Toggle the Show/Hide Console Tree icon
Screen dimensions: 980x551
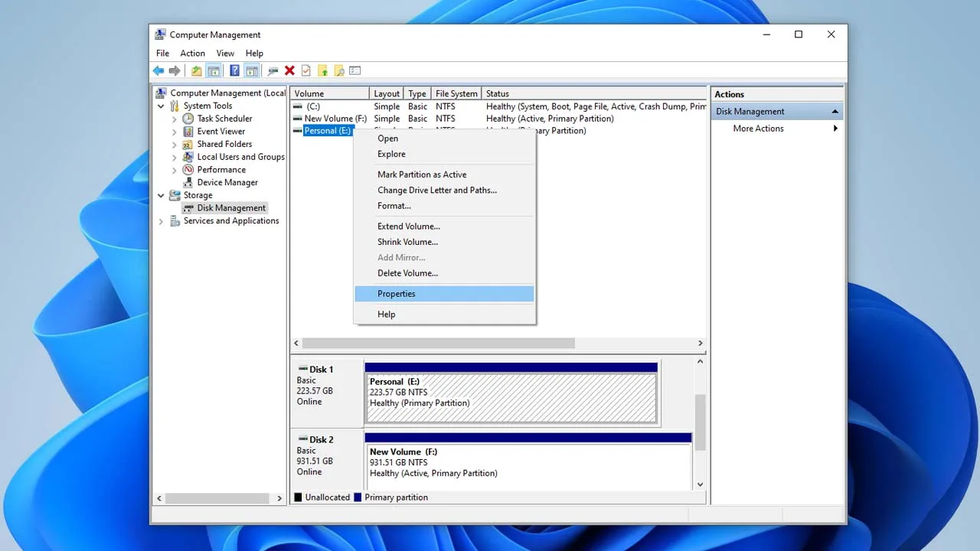214,70
